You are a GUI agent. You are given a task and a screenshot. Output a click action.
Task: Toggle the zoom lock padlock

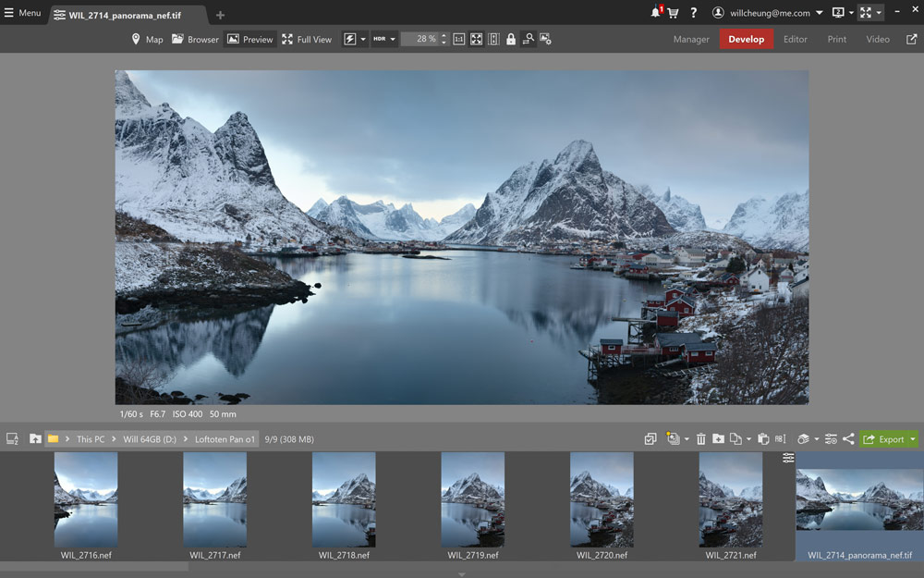511,39
